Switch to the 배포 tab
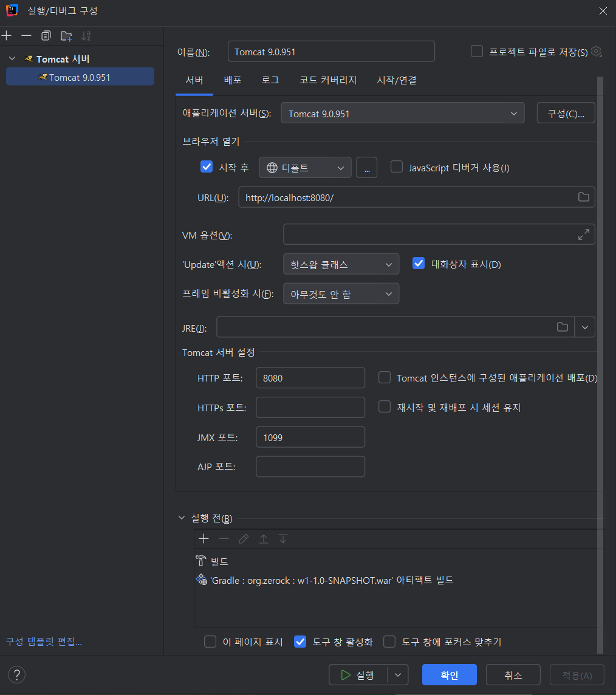Screen dimensions: 616x695 [x=233, y=80]
